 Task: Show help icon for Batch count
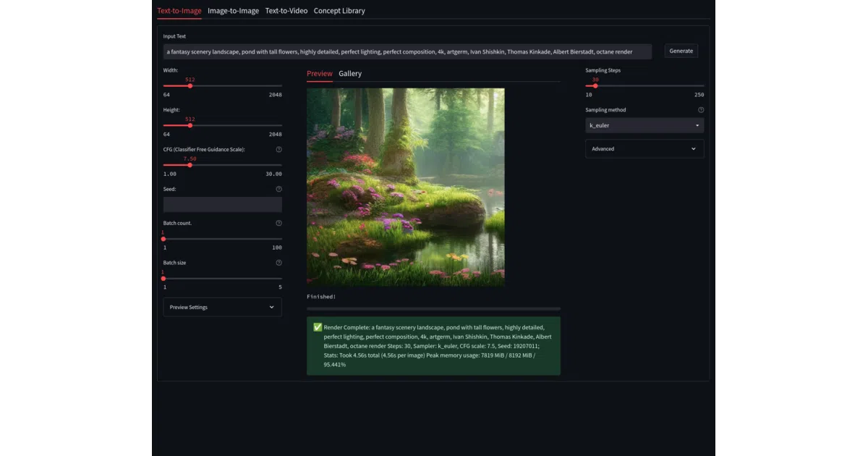(279, 223)
